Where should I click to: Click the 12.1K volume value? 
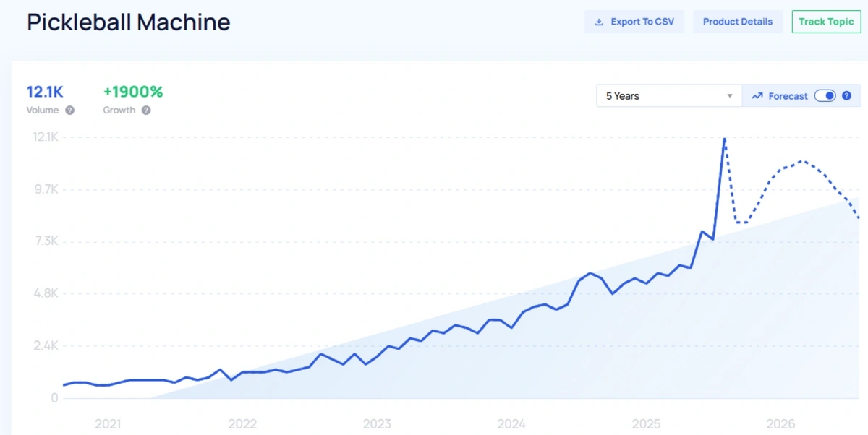point(45,92)
